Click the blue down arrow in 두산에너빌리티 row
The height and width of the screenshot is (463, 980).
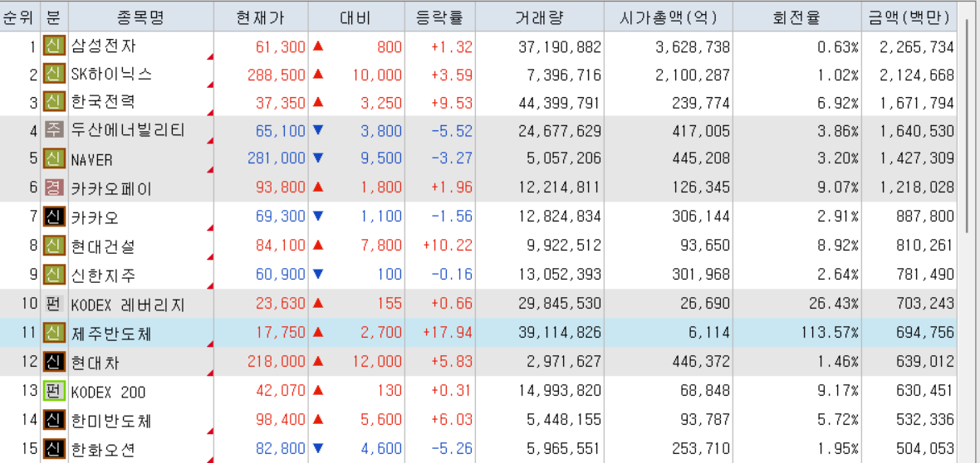coord(317,130)
